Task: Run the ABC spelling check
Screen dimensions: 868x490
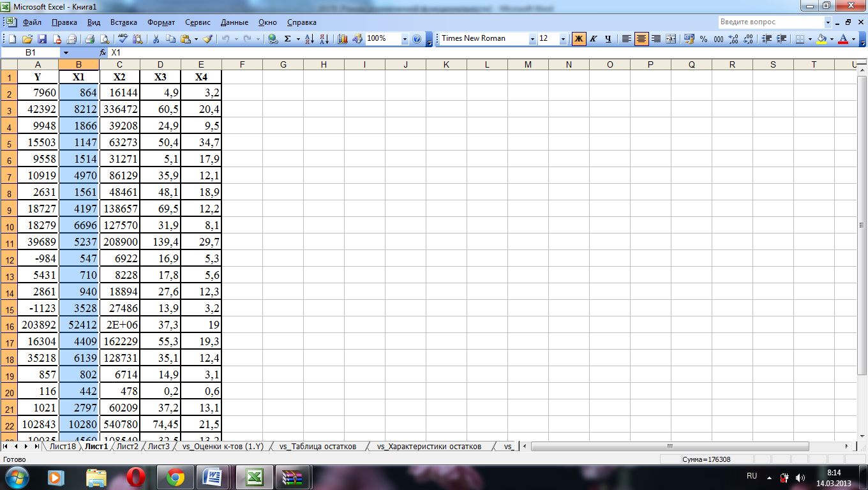Action: click(x=123, y=39)
